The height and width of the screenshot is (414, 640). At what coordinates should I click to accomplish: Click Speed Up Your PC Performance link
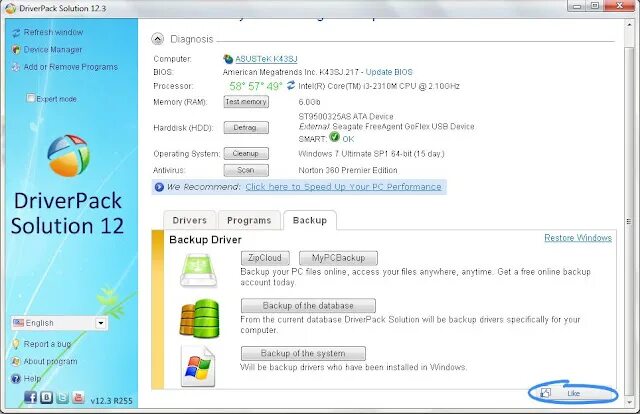point(343,187)
